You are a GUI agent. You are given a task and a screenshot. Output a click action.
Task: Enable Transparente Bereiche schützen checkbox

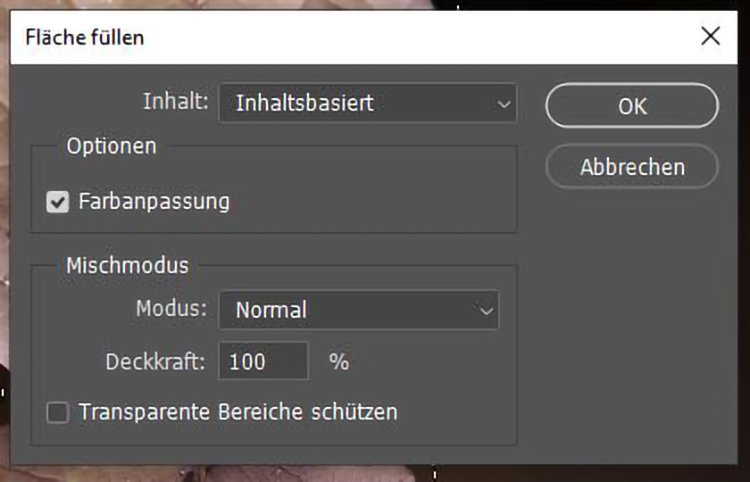pyautogui.click(x=58, y=412)
